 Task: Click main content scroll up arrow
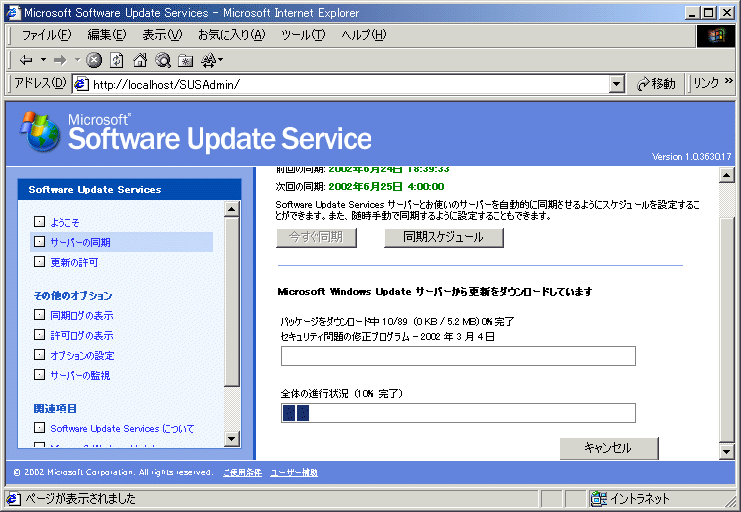726,175
